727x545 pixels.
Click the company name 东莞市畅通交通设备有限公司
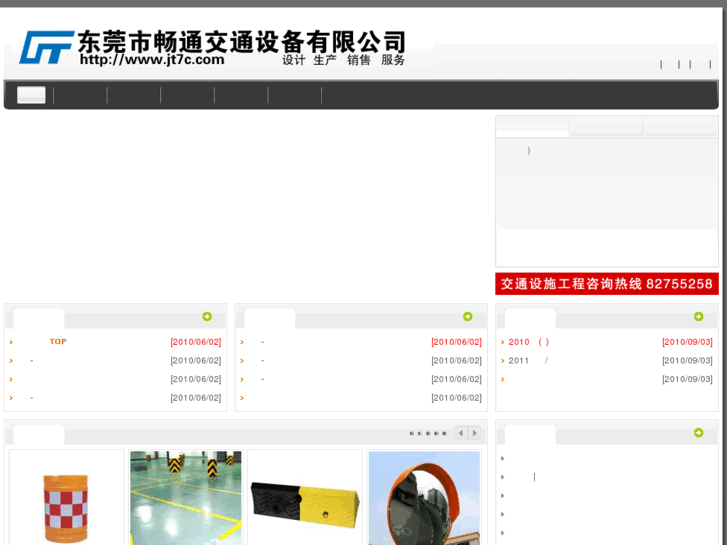[x=242, y=42]
